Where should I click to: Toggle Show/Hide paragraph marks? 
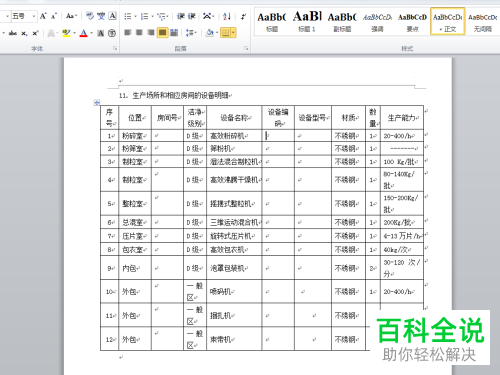(244, 16)
